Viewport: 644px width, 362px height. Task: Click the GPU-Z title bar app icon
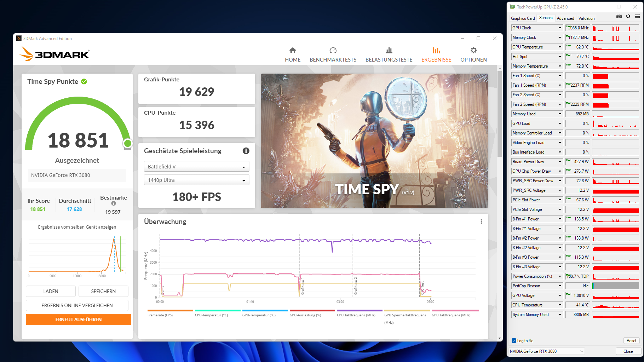click(x=512, y=7)
